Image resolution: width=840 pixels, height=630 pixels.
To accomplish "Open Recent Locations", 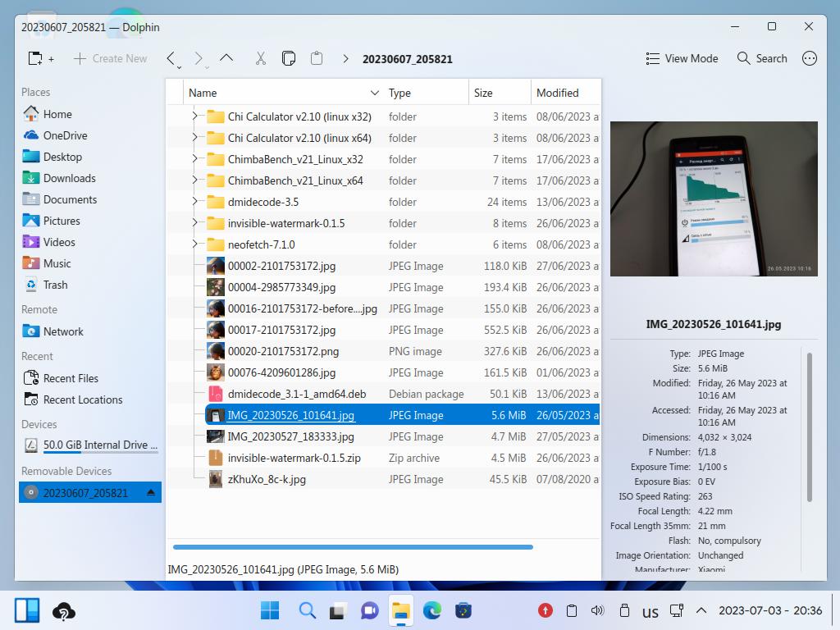I will (x=89, y=399).
